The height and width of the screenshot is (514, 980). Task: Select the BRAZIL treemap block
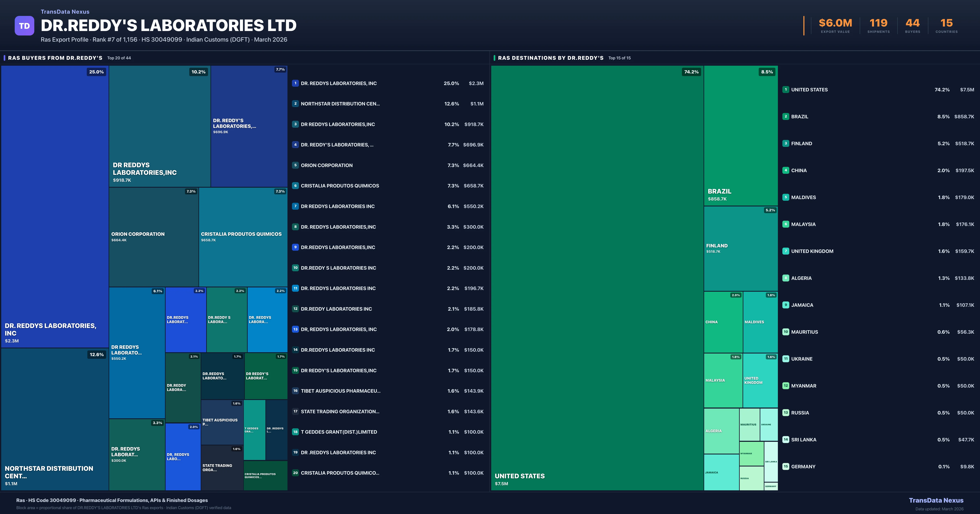point(740,135)
